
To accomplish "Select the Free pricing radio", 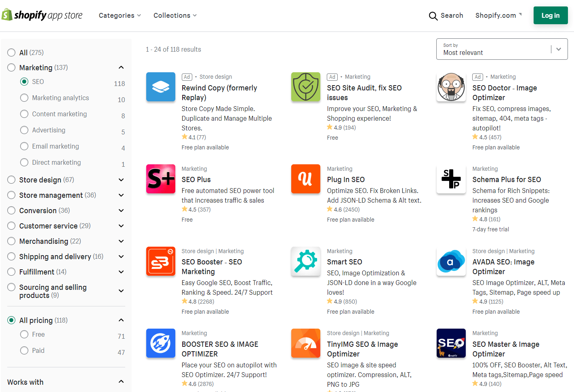I will coord(24,334).
